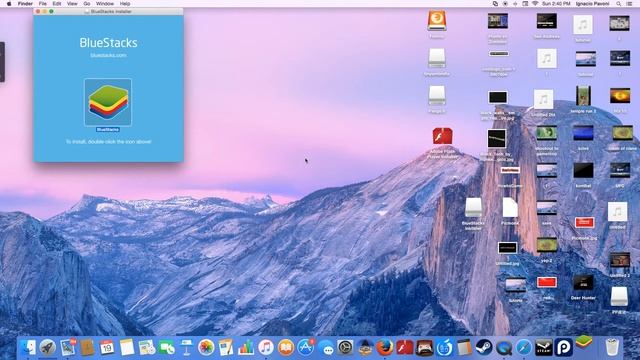Screen dimensions: 640x360
Task: Open the Edit menu
Action: tap(57, 4)
